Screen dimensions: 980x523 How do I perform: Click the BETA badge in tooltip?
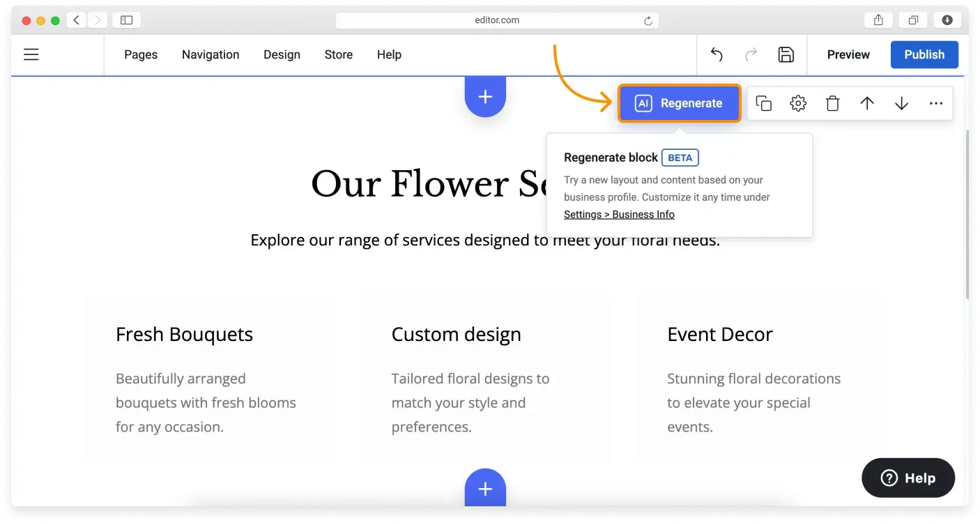click(680, 158)
